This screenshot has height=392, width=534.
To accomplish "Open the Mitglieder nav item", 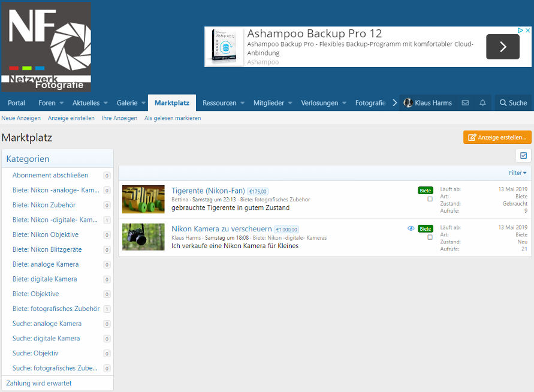I will pos(268,103).
